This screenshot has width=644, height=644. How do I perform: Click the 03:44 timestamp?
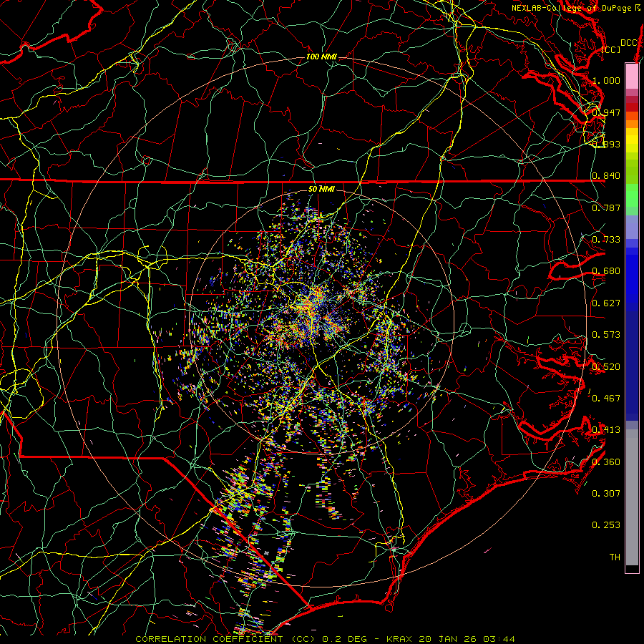(x=497, y=639)
